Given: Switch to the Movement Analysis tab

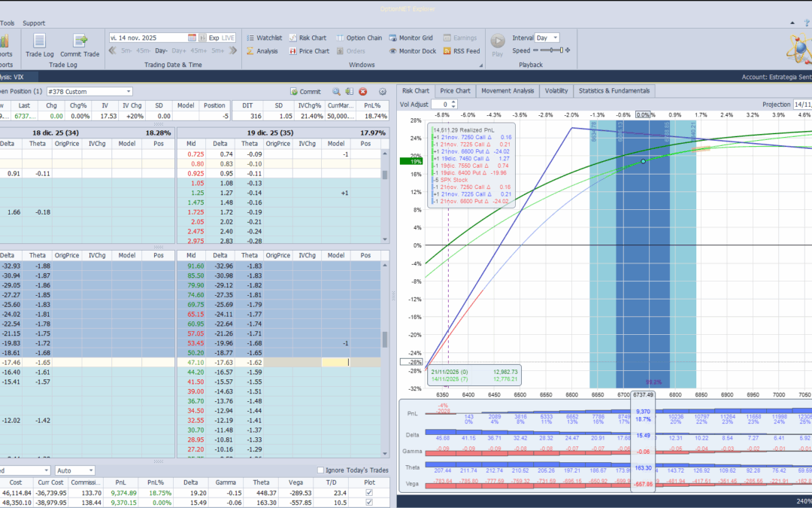Looking at the screenshot, I should coord(507,91).
